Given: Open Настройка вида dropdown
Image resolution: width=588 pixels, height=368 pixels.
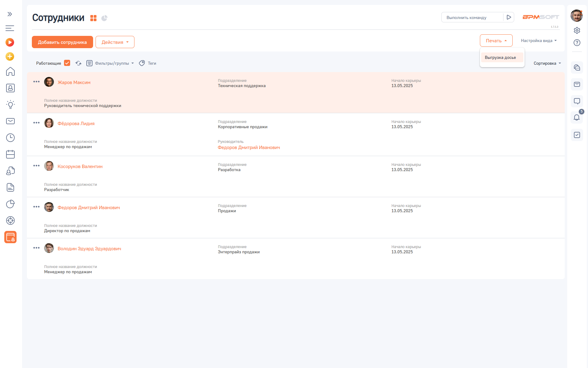Looking at the screenshot, I should click(x=538, y=41).
